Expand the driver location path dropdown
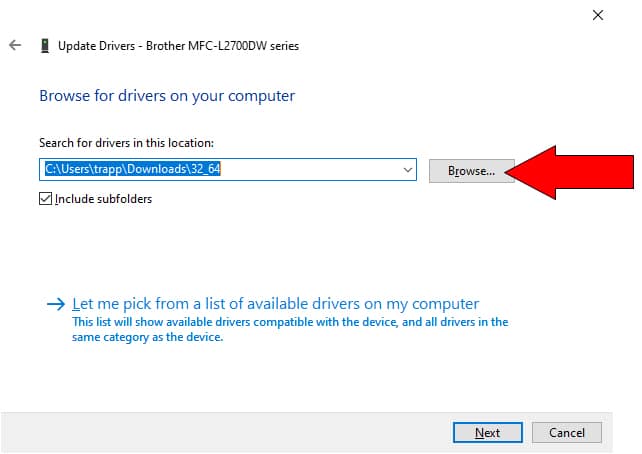 tap(407, 169)
